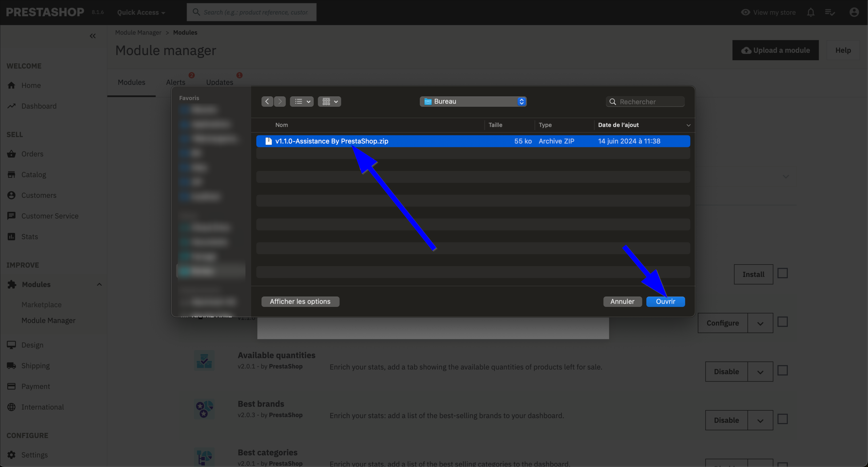The image size is (868, 467).
Task: Open the Bureau folder location dropdown
Action: (x=473, y=102)
